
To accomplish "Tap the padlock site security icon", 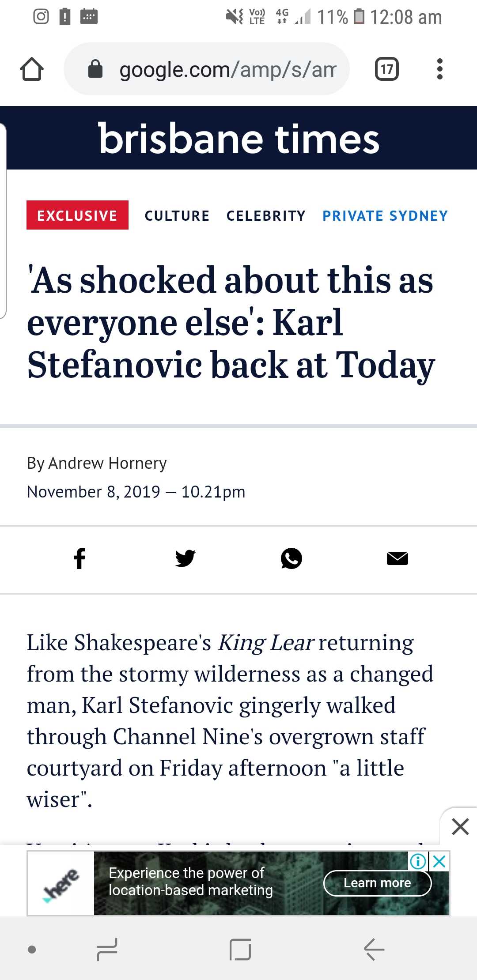I will [95, 69].
